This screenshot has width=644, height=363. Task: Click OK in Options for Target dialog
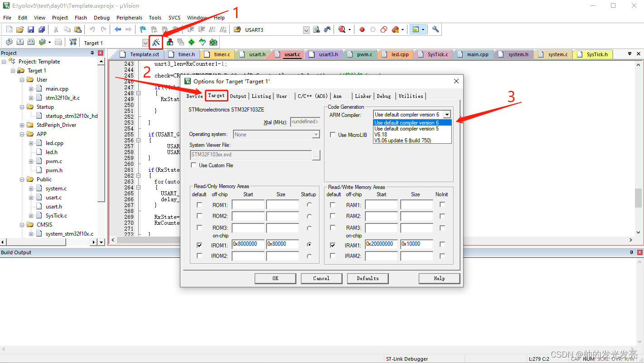[x=275, y=278]
